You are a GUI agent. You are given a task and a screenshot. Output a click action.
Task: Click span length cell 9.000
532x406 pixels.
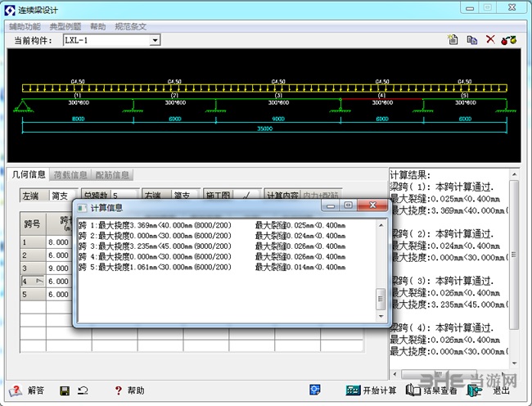59,268
